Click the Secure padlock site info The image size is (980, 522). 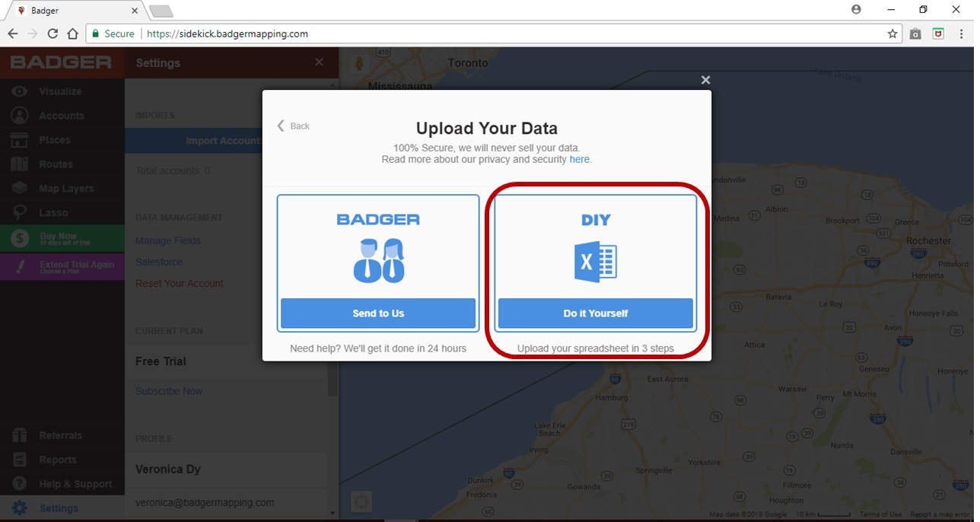(113, 33)
